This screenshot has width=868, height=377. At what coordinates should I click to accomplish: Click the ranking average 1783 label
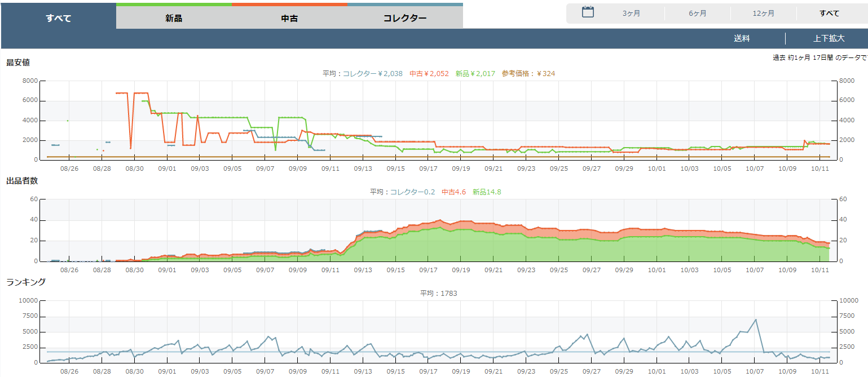click(x=438, y=294)
